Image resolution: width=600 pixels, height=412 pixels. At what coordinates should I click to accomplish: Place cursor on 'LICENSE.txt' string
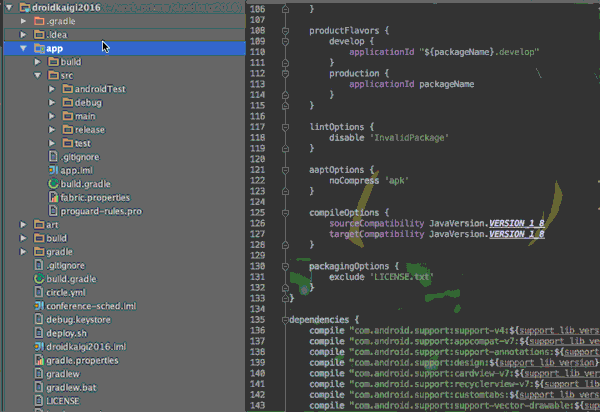401,277
